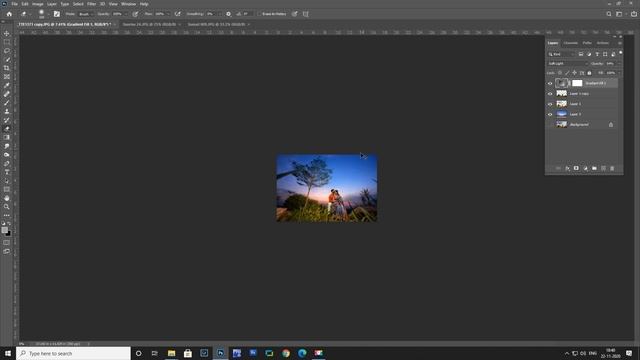Screen dimensions: 640x360
Task: Create new fill or adjustment layer
Action: (x=585, y=168)
